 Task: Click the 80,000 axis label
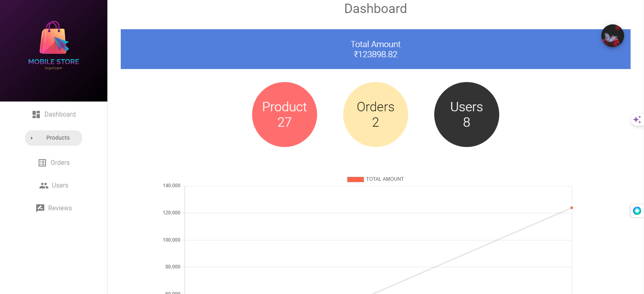coord(173,267)
